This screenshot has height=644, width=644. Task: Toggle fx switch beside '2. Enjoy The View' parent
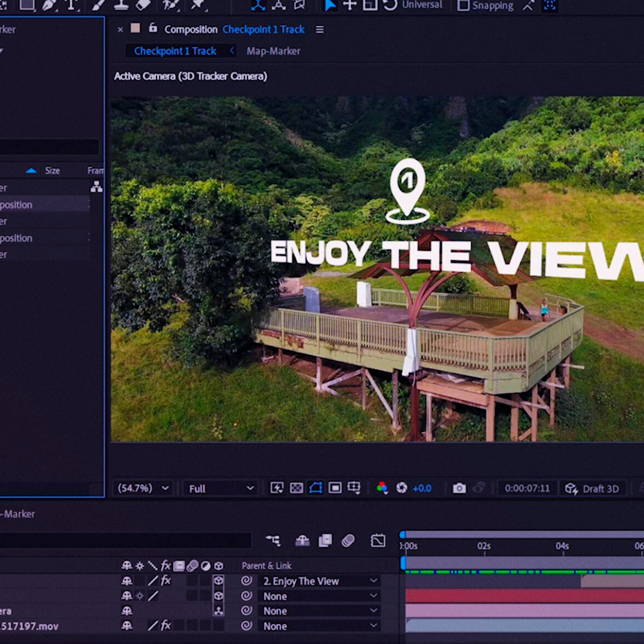pos(165,581)
